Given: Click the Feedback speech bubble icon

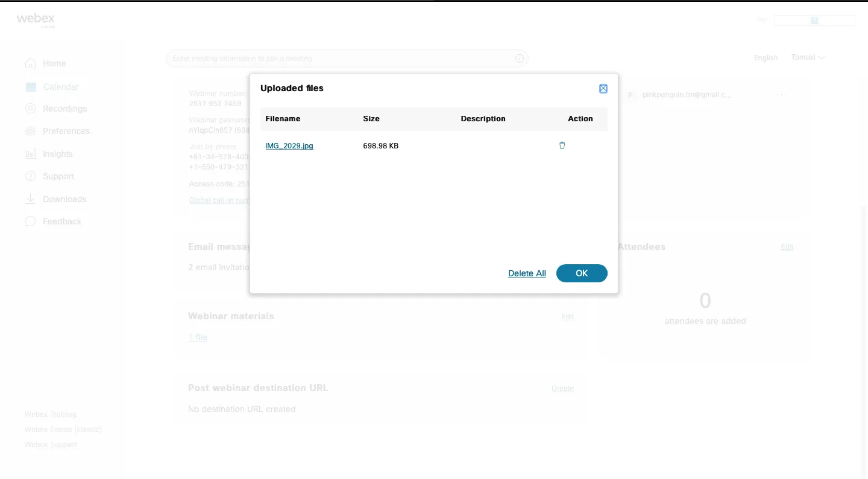Looking at the screenshot, I should 30,221.
